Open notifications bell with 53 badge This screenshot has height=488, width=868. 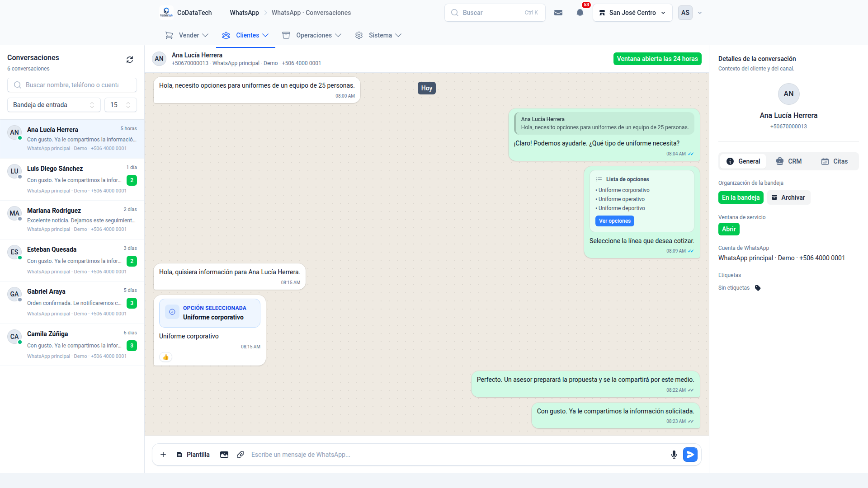pos(580,13)
